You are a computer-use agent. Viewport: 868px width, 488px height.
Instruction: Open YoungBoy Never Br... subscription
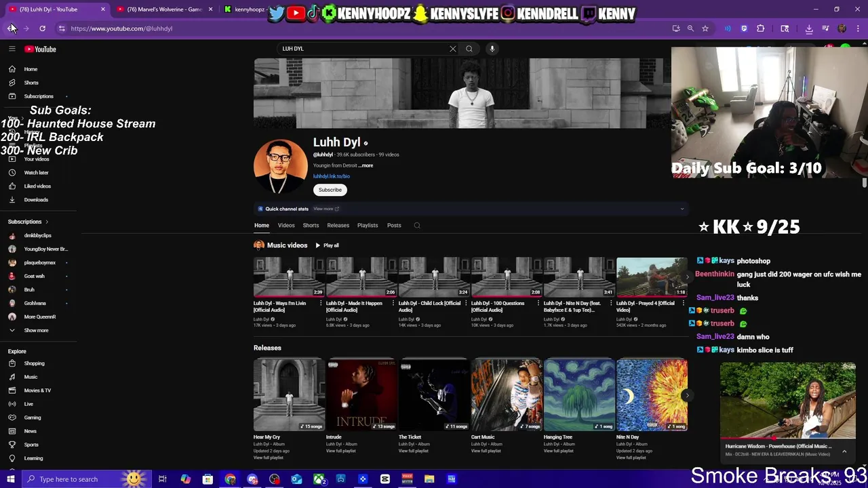(x=38, y=249)
